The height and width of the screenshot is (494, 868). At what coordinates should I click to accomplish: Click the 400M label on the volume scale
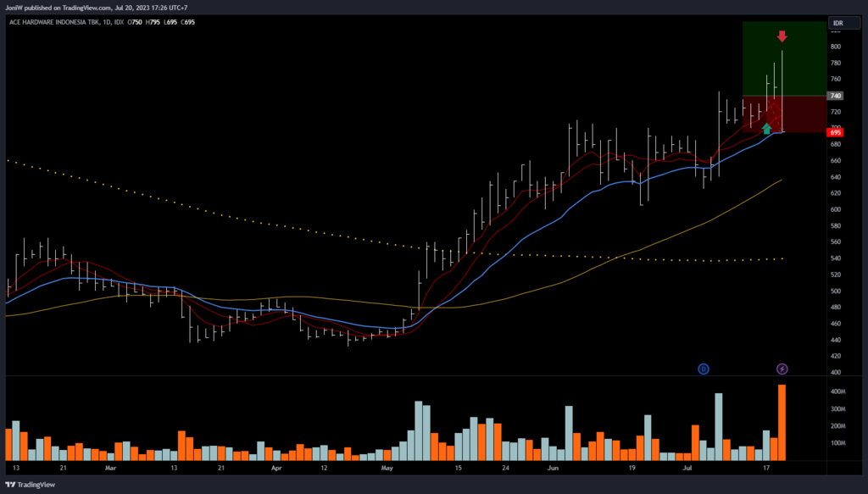[x=837, y=392]
